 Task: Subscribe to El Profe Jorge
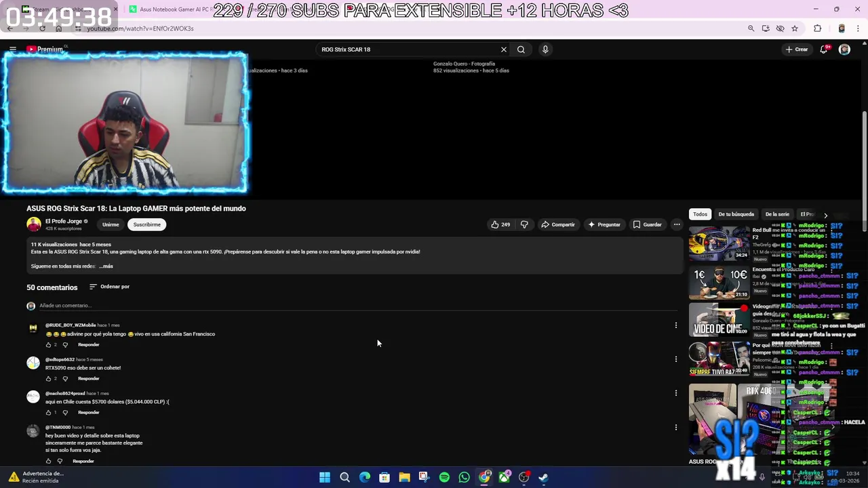(146, 224)
